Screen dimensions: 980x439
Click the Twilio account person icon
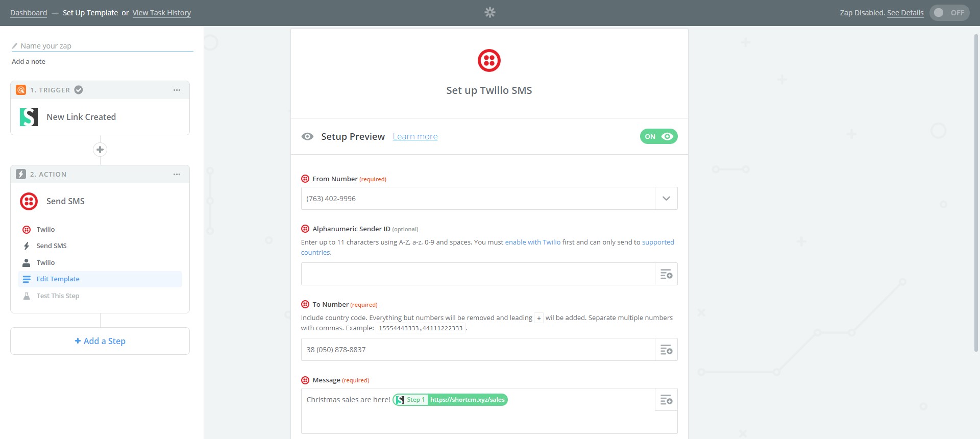coord(26,262)
